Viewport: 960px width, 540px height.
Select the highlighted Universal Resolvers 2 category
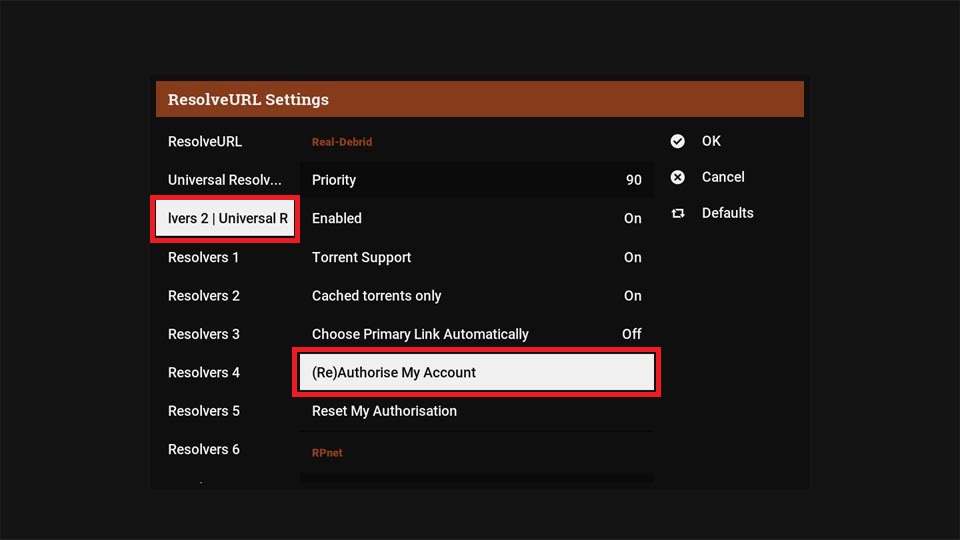point(225,219)
